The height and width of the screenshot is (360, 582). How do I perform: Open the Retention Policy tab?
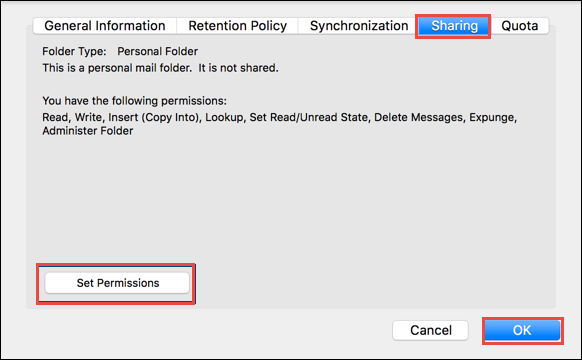tap(238, 26)
